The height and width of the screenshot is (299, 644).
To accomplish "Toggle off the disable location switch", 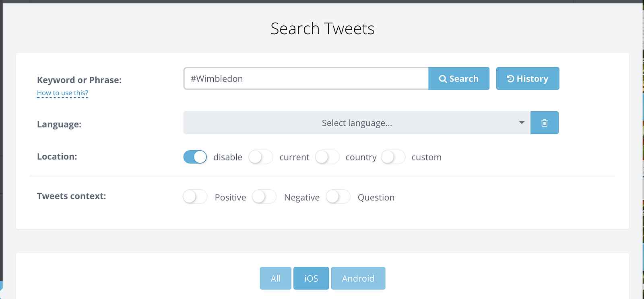I will pyautogui.click(x=195, y=157).
